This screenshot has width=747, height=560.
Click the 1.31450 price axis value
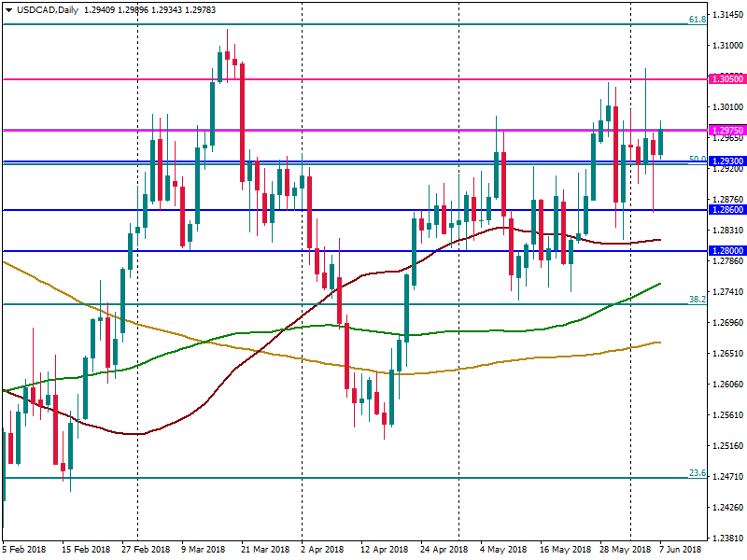pos(726,15)
